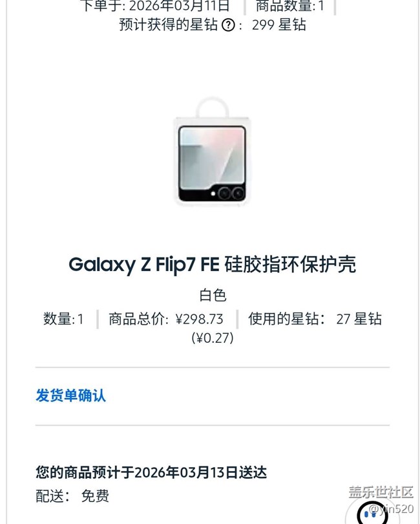Click the 商品数量:1 label at the top

pos(290,7)
